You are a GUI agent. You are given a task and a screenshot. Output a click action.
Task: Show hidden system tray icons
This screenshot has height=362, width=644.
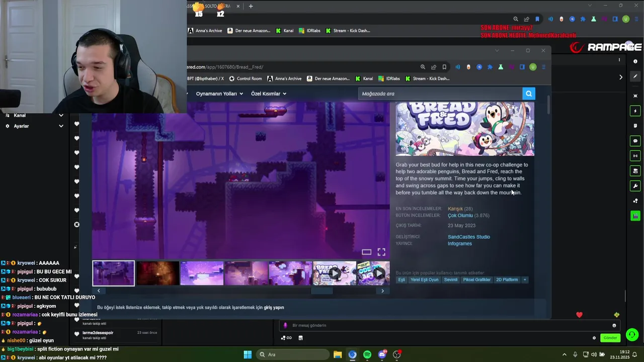click(564, 354)
